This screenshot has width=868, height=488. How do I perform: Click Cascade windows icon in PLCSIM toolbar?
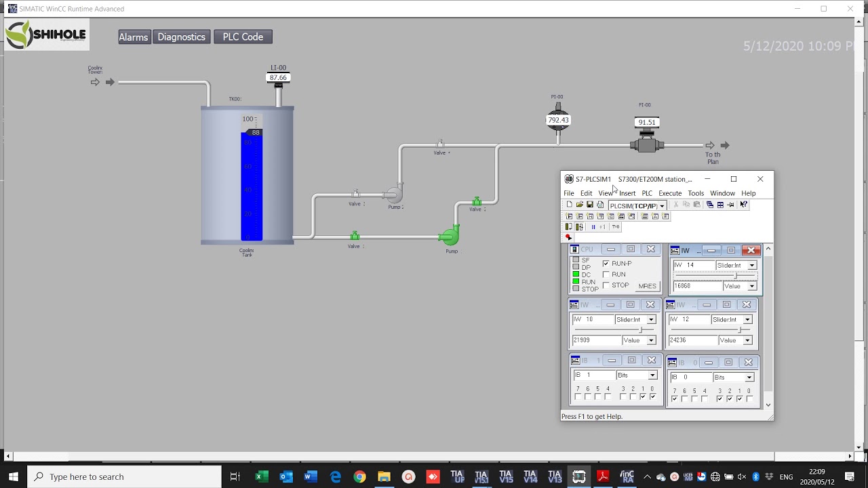tap(709, 205)
